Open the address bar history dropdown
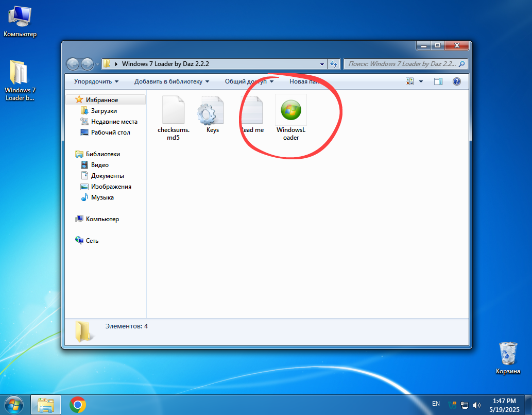This screenshot has height=415, width=532. pos(322,64)
